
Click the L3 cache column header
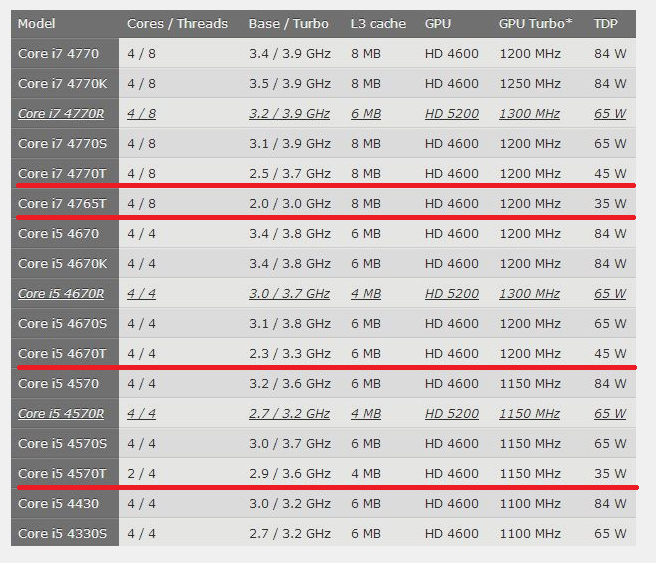pos(378,23)
